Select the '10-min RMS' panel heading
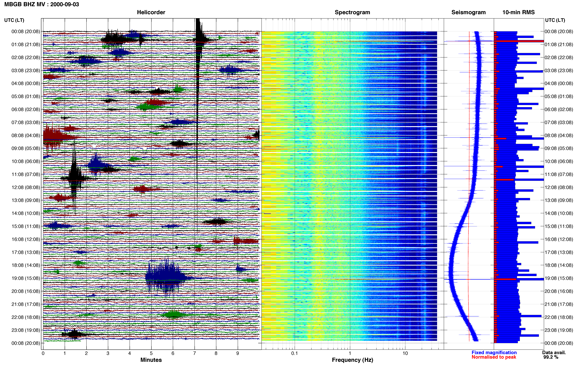The width and height of the screenshot is (588, 368). 518,12
